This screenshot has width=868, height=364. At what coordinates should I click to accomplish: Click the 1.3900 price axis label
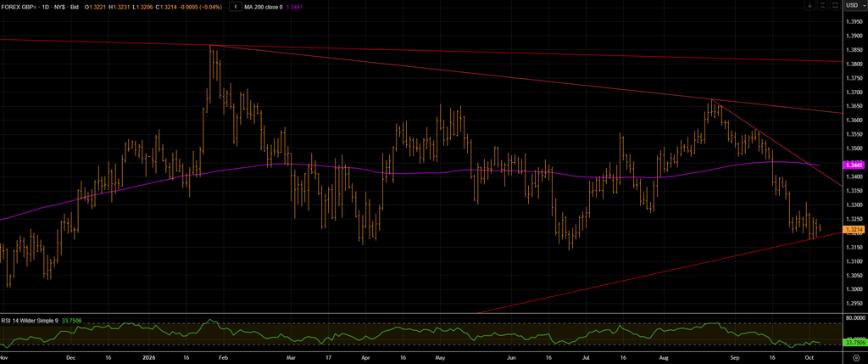[856, 36]
